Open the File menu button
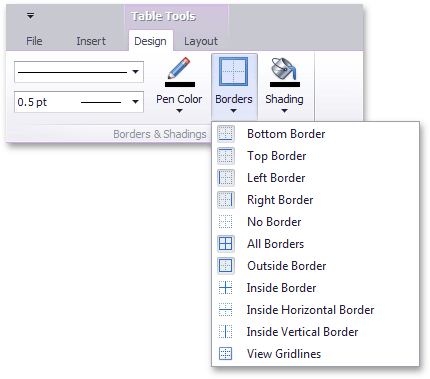 coord(34,41)
